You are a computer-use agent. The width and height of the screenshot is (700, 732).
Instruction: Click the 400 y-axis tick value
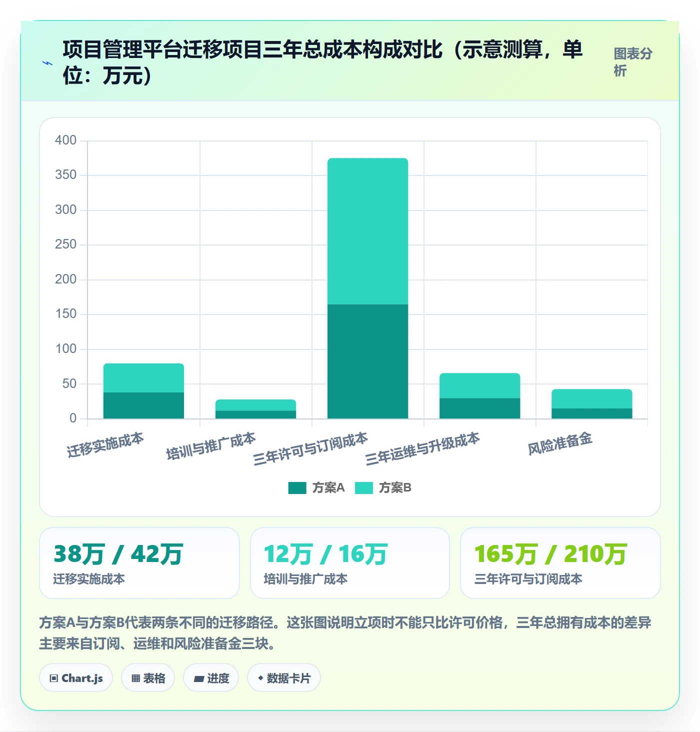[65, 140]
